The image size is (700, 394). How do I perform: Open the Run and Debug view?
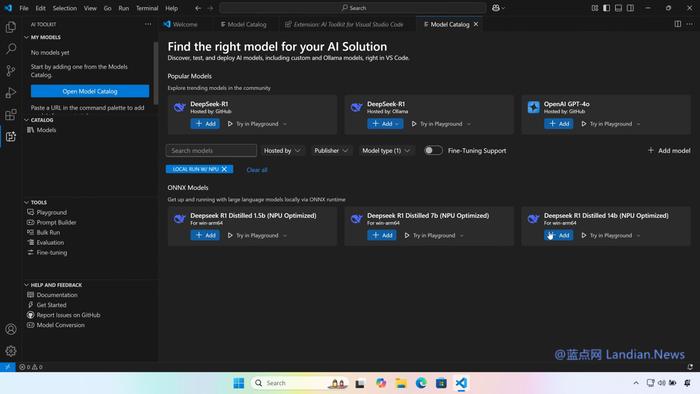point(11,92)
